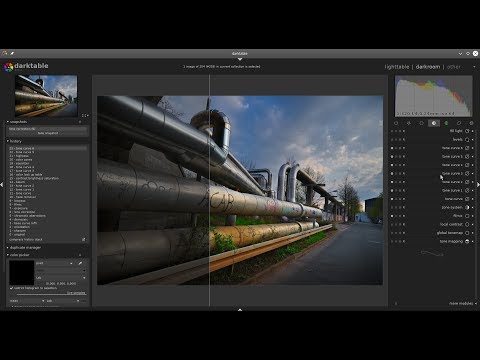Open presets arrow for levels module
480x360 pixels.
(473, 140)
